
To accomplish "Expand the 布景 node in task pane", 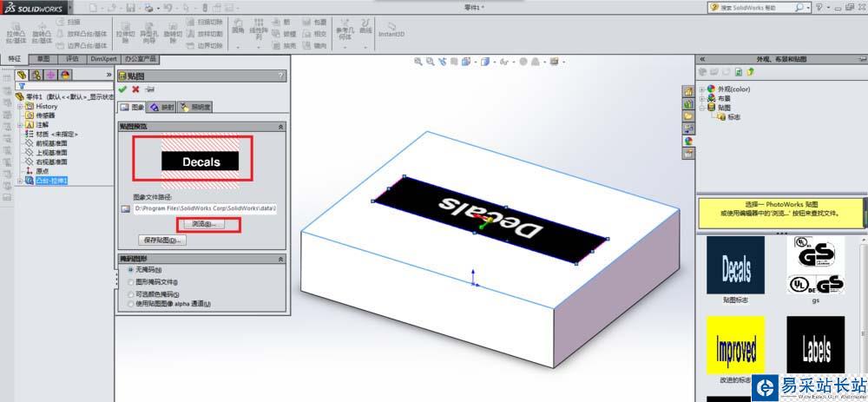I will (x=702, y=98).
